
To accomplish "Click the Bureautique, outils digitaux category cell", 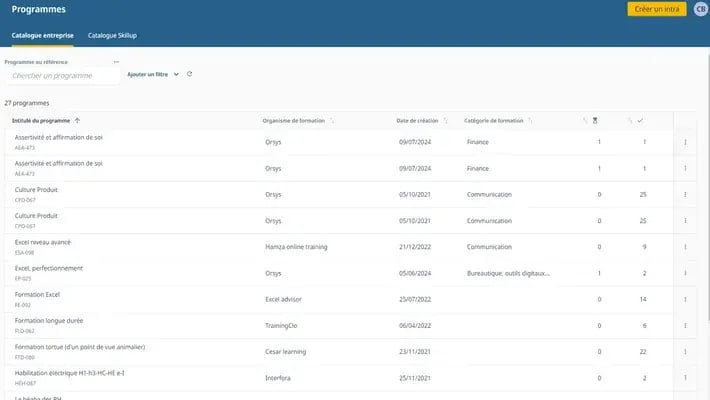I will coord(508,273).
